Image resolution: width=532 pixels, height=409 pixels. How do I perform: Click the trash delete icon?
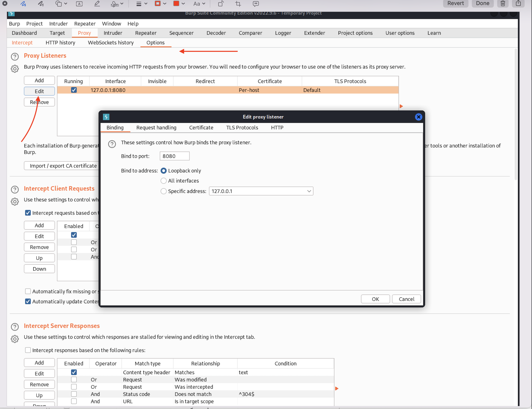[503, 4]
